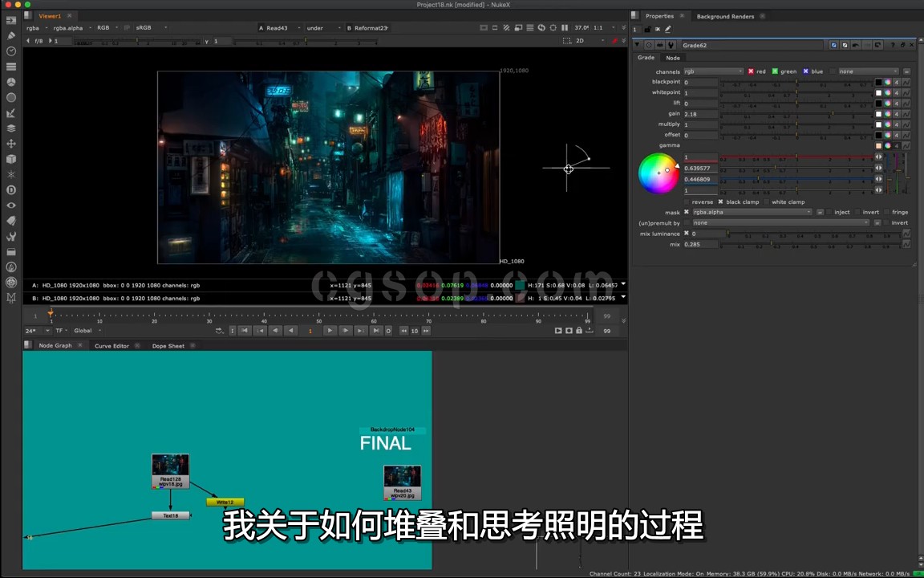Image resolution: width=924 pixels, height=578 pixels.
Task: Open the Curve Editor tab
Action: [x=111, y=346]
